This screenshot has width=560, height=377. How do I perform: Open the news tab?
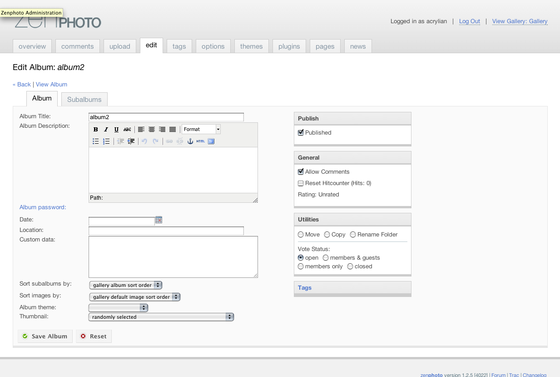pyautogui.click(x=358, y=46)
